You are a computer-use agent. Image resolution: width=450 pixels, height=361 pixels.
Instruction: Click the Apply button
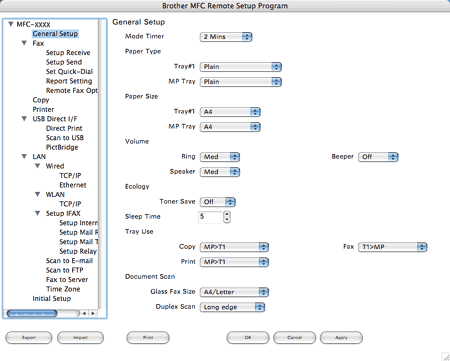click(341, 338)
